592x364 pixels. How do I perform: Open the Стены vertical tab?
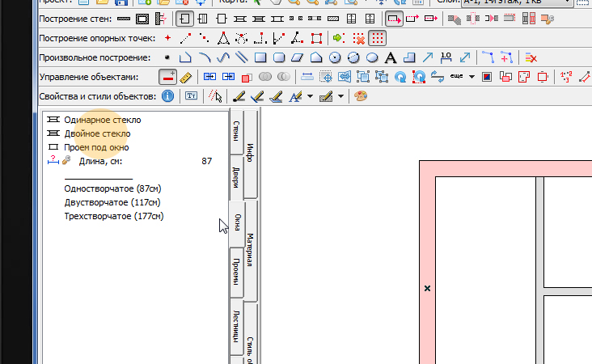[x=235, y=130]
